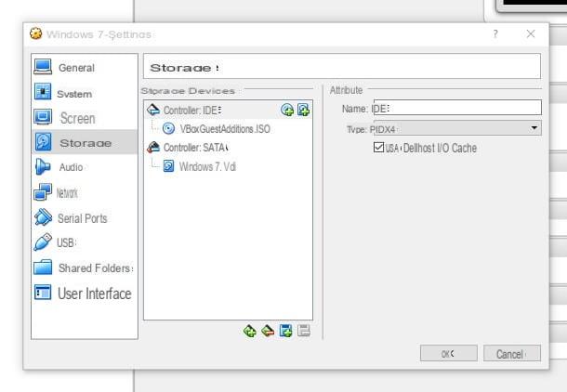Click the Network computers icon
This screenshot has height=392, width=567.
(x=43, y=191)
